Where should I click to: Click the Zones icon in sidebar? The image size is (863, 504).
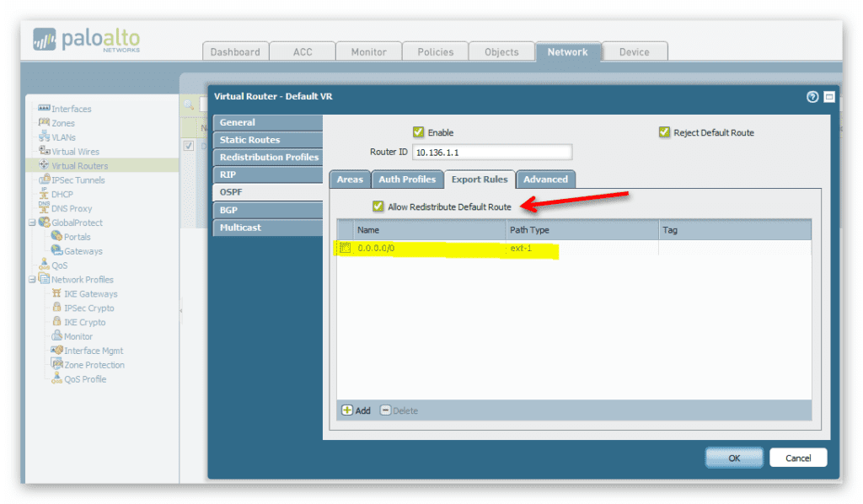click(x=44, y=122)
